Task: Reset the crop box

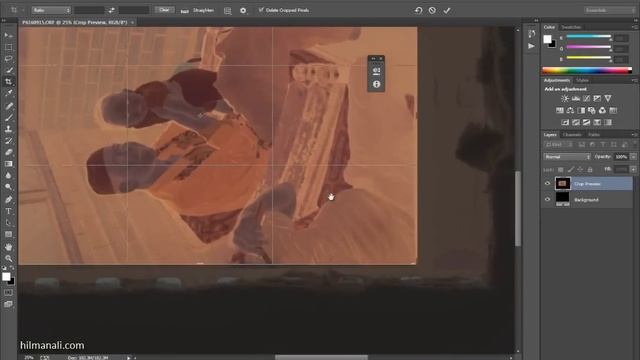Action: click(x=418, y=10)
